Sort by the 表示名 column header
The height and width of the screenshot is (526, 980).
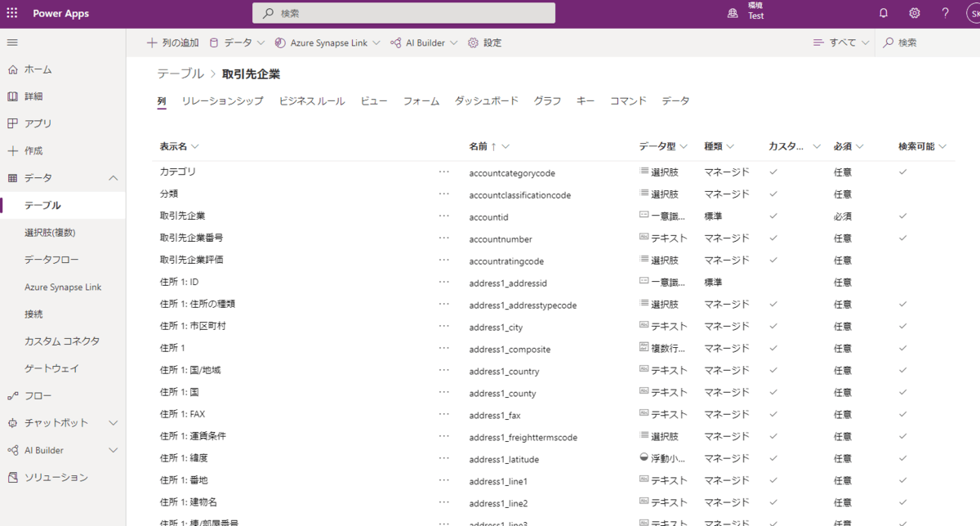pyautogui.click(x=173, y=146)
